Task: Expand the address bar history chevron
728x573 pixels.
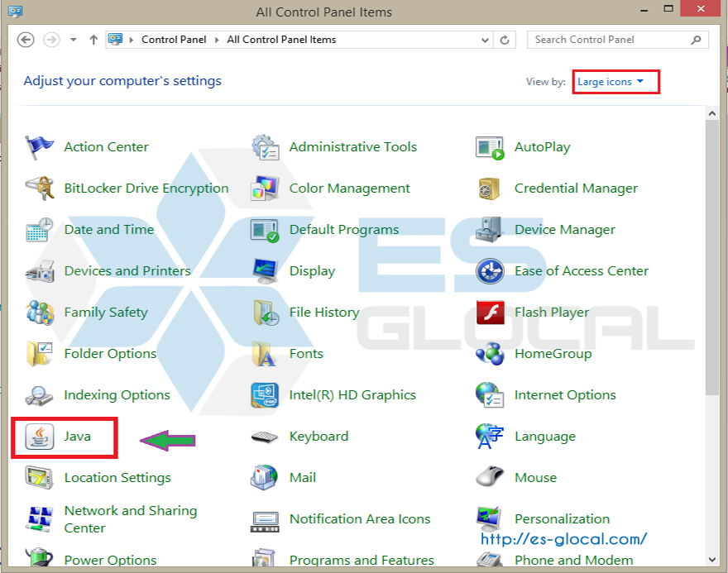Action: click(485, 40)
